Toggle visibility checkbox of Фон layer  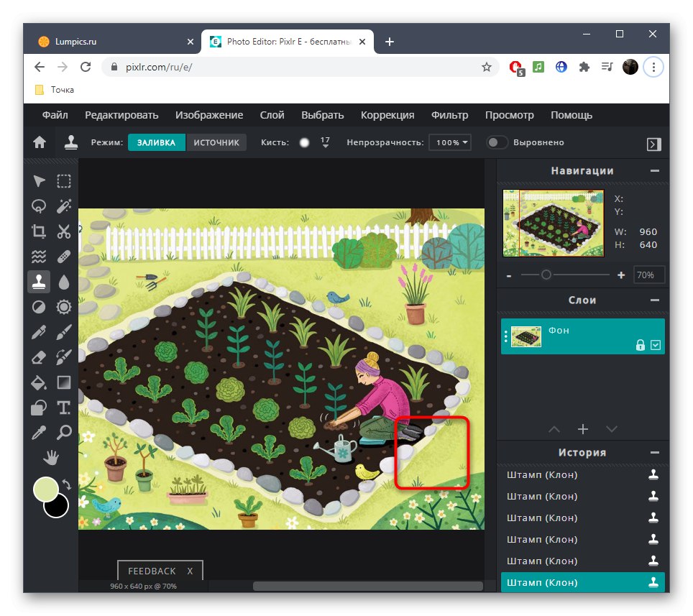[x=656, y=345]
